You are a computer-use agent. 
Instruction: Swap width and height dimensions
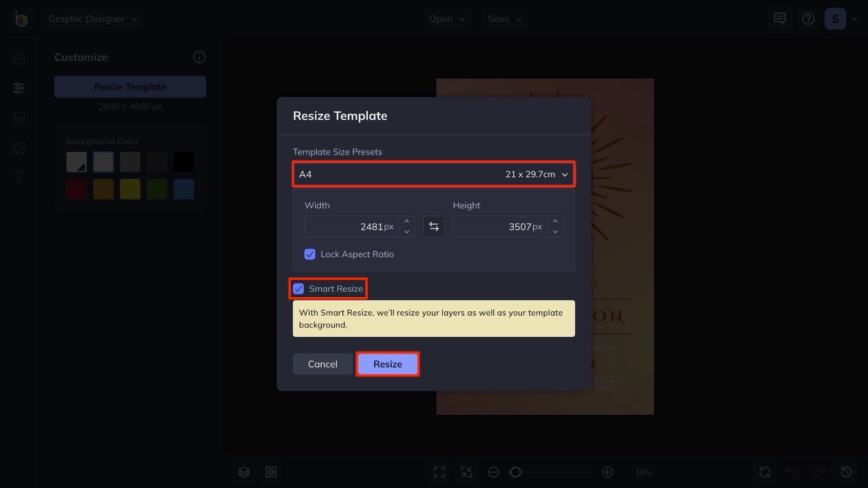433,226
